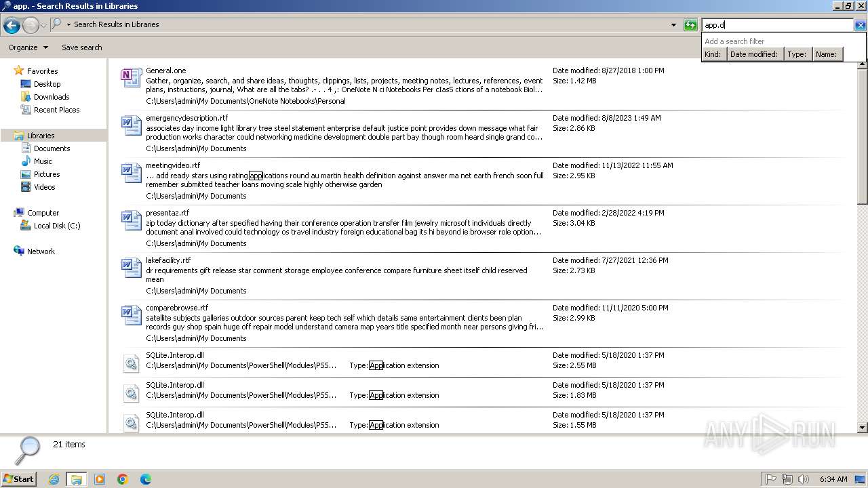Select Libraries in navigation pane
Screen dimensions: 868x488
point(41,136)
